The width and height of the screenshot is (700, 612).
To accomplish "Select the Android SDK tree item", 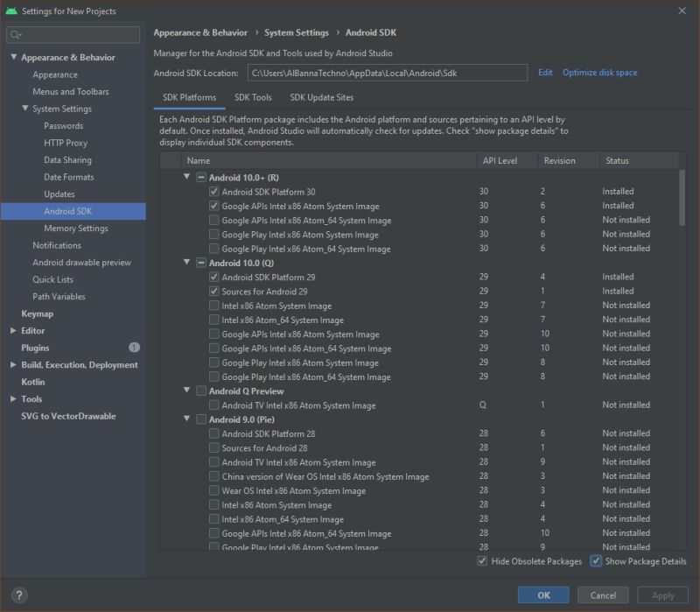I will pos(73,211).
